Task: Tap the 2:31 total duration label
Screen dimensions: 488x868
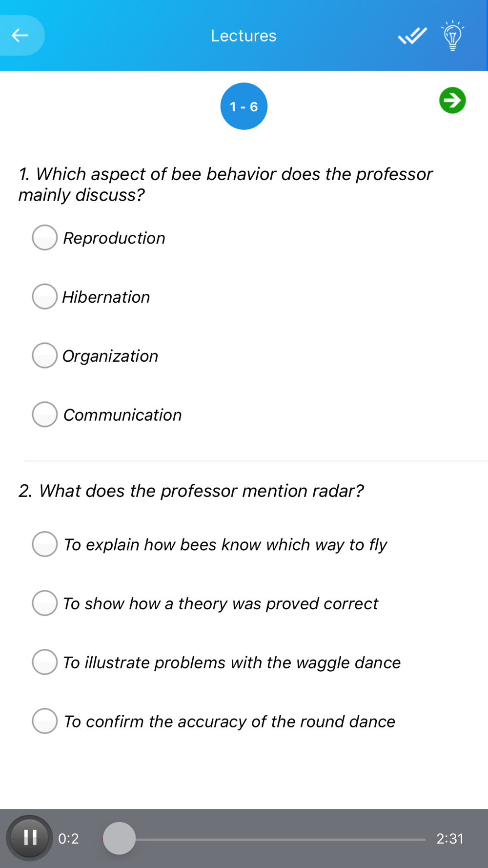Action: (x=450, y=838)
